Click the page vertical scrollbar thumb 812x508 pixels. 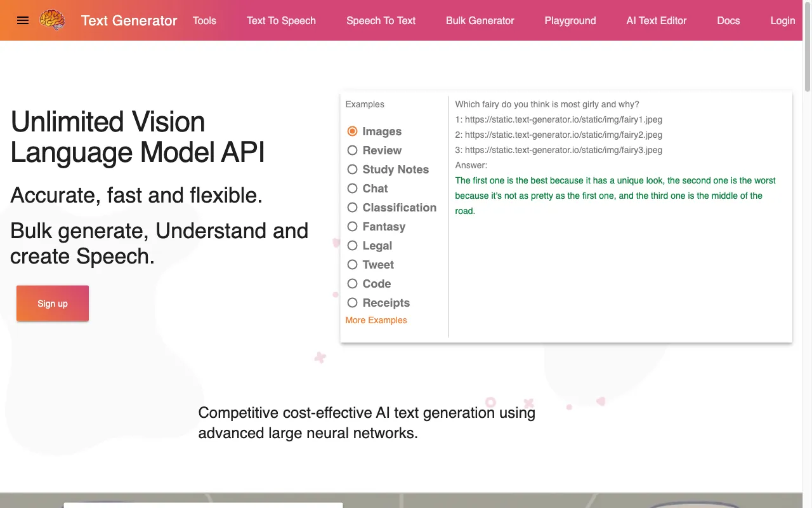click(808, 48)
